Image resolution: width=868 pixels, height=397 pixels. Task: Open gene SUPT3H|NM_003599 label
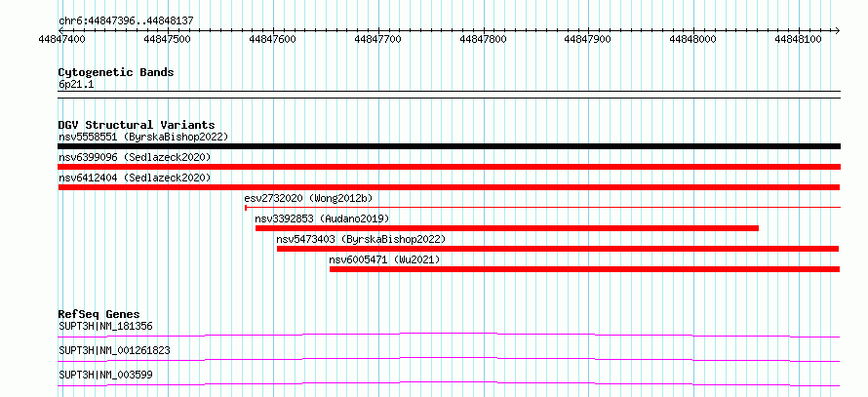105,375
